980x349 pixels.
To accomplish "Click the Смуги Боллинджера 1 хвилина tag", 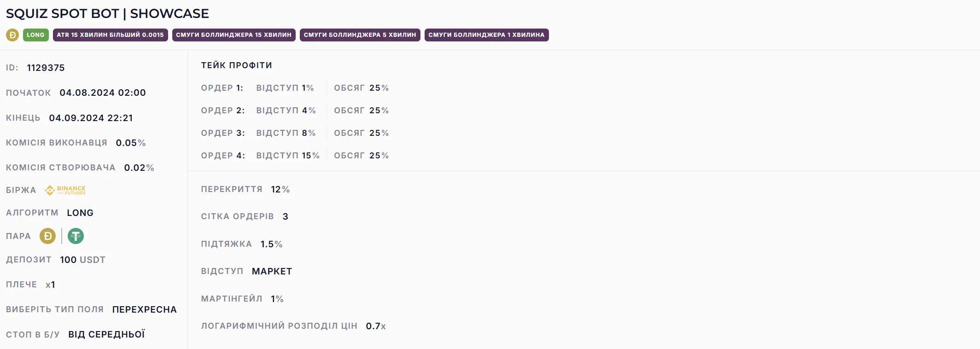I will click(x=486, y=35).
